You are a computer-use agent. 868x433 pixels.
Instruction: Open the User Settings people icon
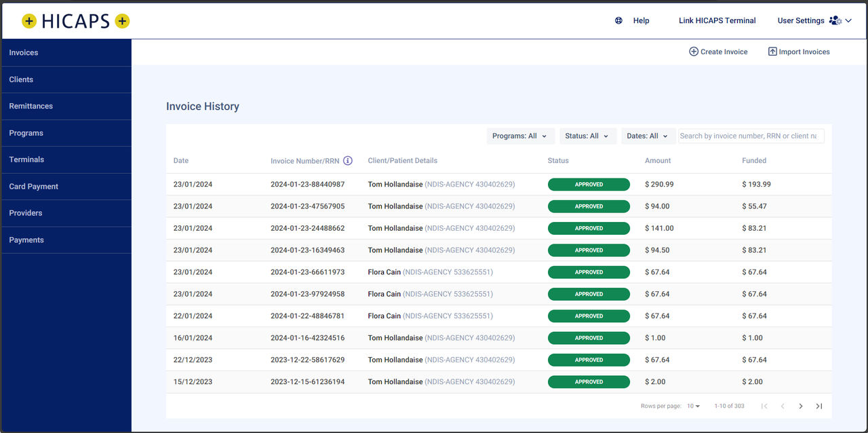coord(835,20)
